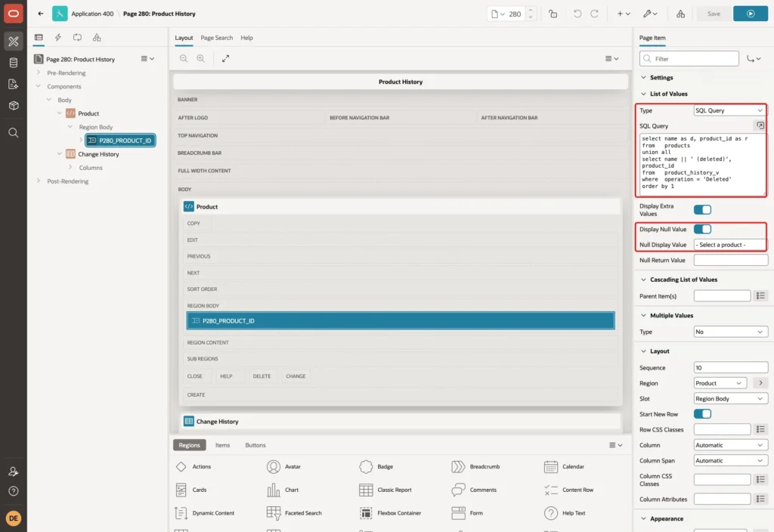774x532 pixels.
Task: Switch to Processing tab icon
Action: point(78,38)
